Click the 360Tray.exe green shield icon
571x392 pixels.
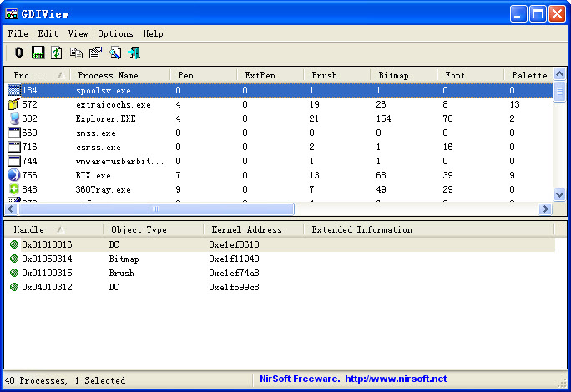coord(14,189)
